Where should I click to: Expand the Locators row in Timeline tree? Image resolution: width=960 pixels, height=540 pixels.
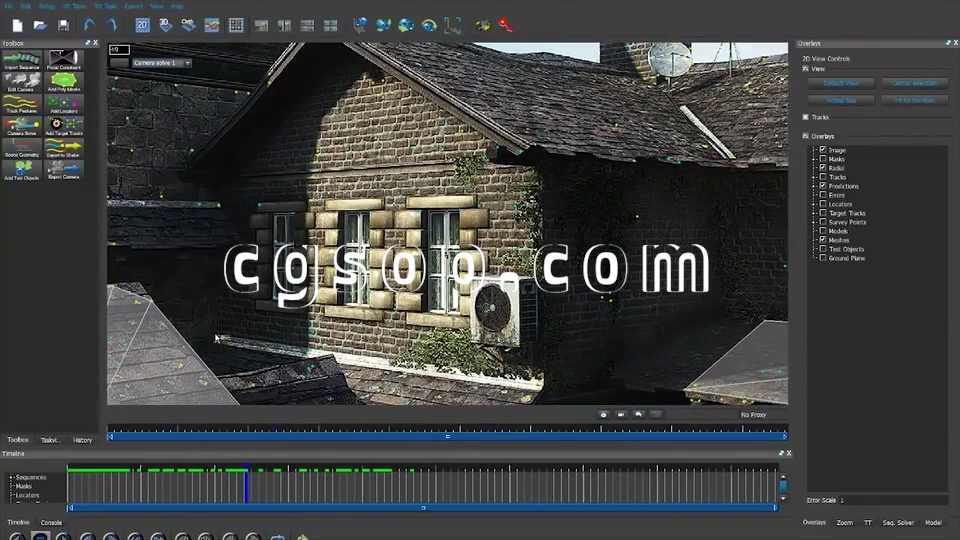pos(12,495)
